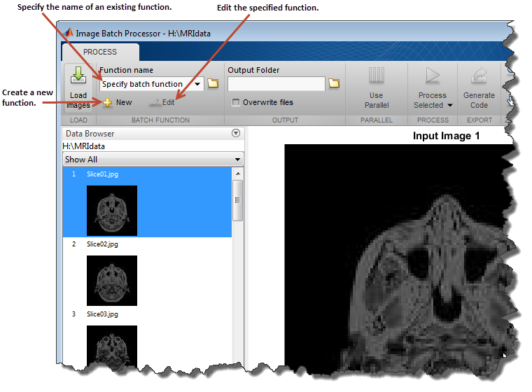Click the MATLAB logo in title bar
The image size is (532, 392).
click(x=70, y=33)
